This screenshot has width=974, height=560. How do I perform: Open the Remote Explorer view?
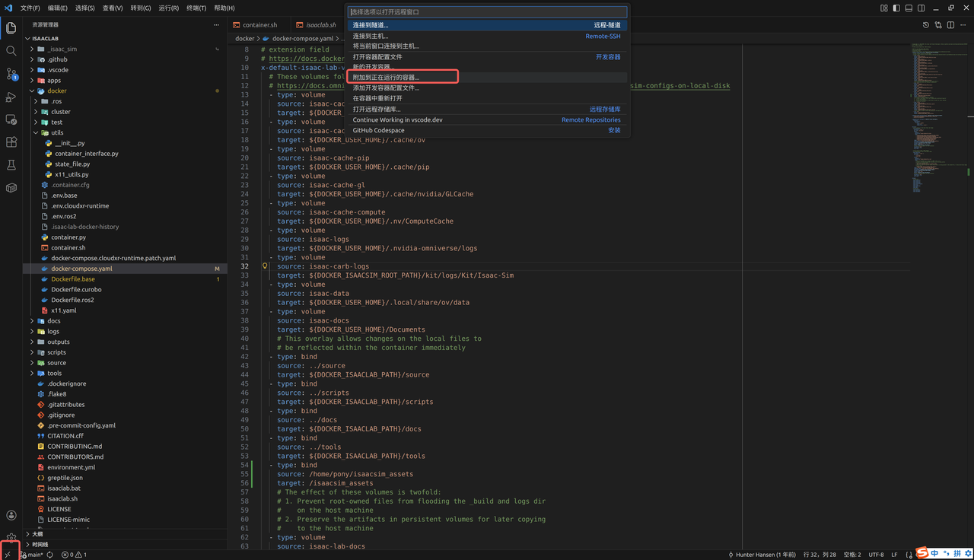click(11, 119)
